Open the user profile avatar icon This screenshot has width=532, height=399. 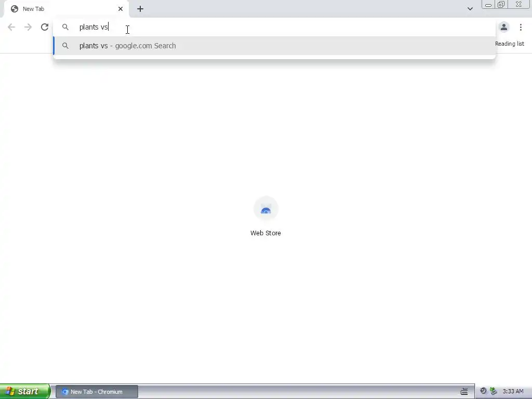pos(504,27)
